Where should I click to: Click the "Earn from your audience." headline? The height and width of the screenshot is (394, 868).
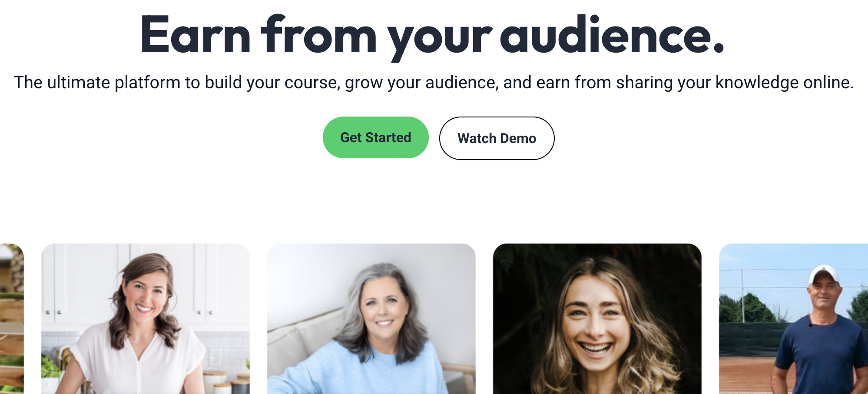(432, 36)
